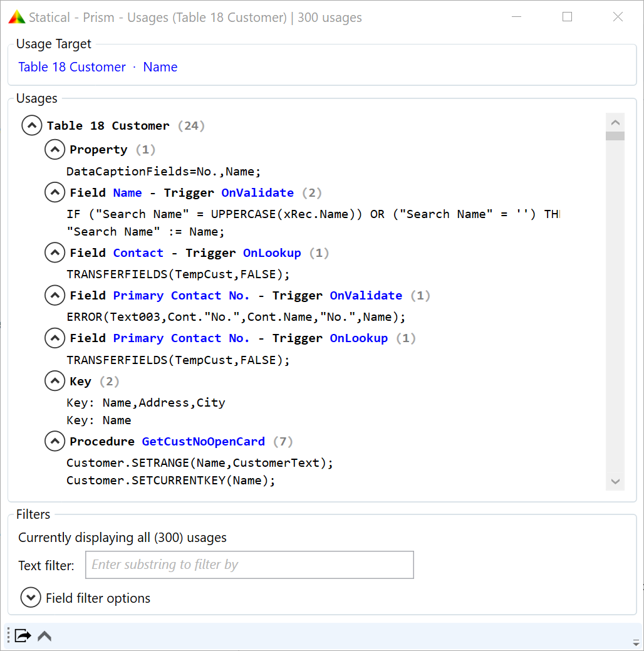Select the DataCaptionFields=No.,Name; usage line
This screenshot has width=644, height=651.
pos(164,172)
